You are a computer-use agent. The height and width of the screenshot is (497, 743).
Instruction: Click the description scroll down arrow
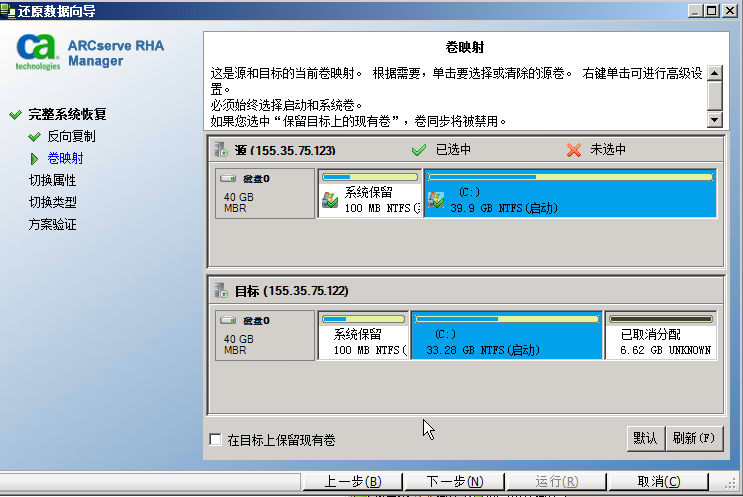point(715,119)
